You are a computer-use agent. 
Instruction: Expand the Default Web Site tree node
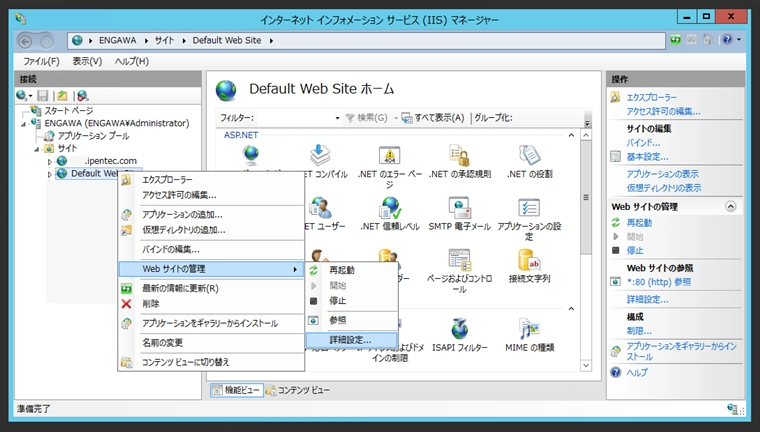pos(49,174)
